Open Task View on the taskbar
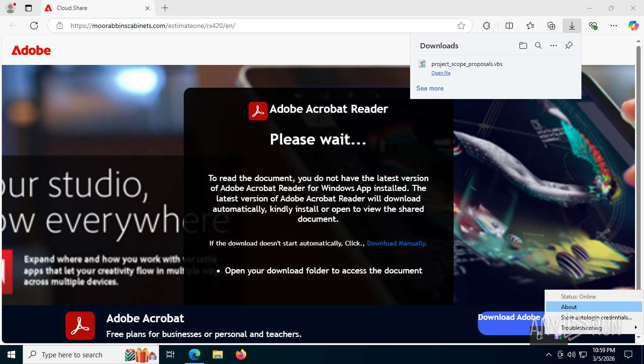The width and height of the screenshot is (644, 364). pos(170,355)
